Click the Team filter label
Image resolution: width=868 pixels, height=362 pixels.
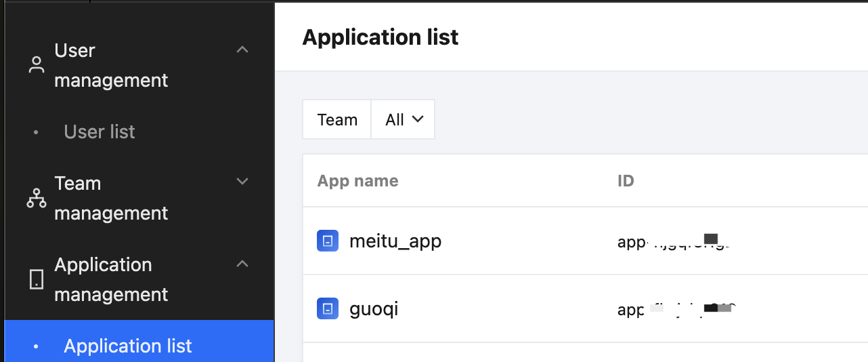pos(337,119)
